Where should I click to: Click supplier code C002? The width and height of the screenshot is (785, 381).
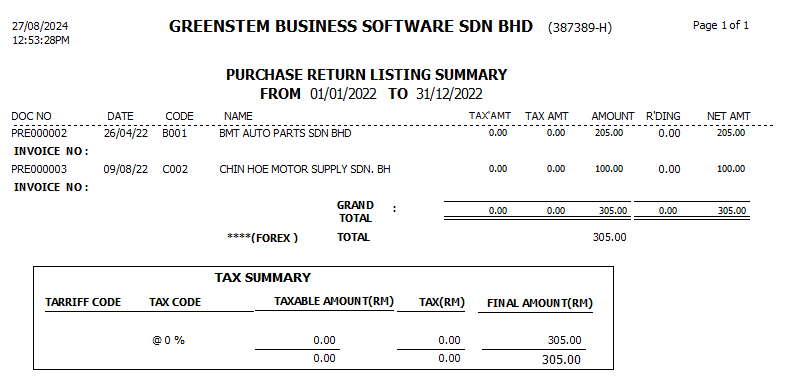pyautogui.click(x=175, y=170)
